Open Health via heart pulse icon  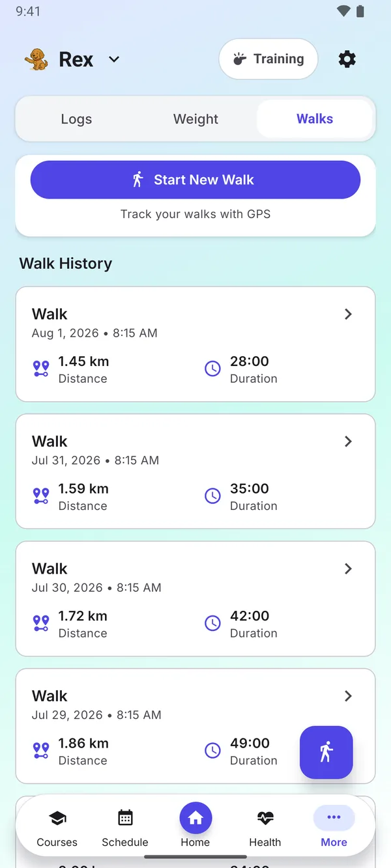click(x=265, y=818)
